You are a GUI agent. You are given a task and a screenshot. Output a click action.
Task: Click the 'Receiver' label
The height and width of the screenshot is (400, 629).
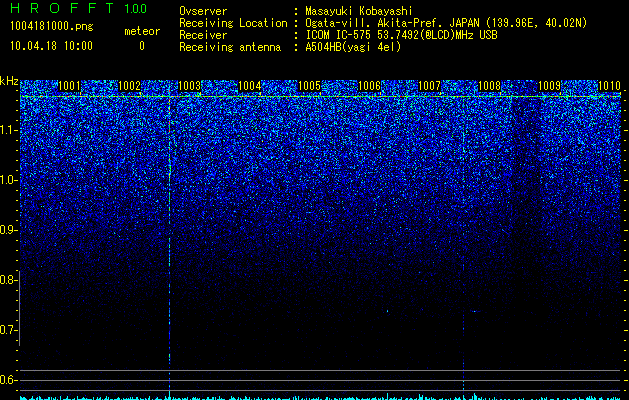click(203, 35)
